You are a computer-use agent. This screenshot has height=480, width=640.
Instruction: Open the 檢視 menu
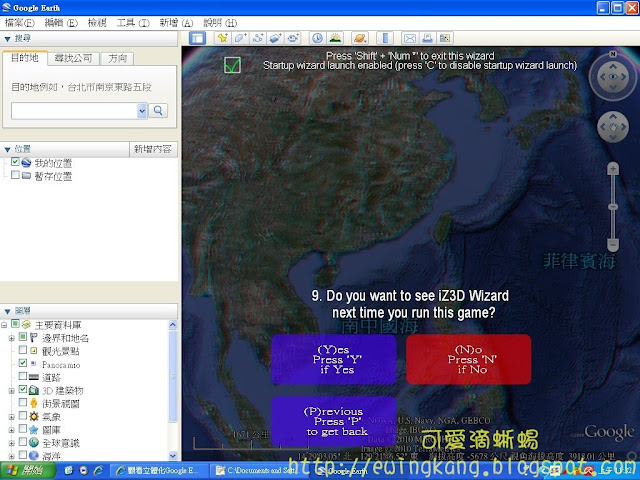click(97, 23)
